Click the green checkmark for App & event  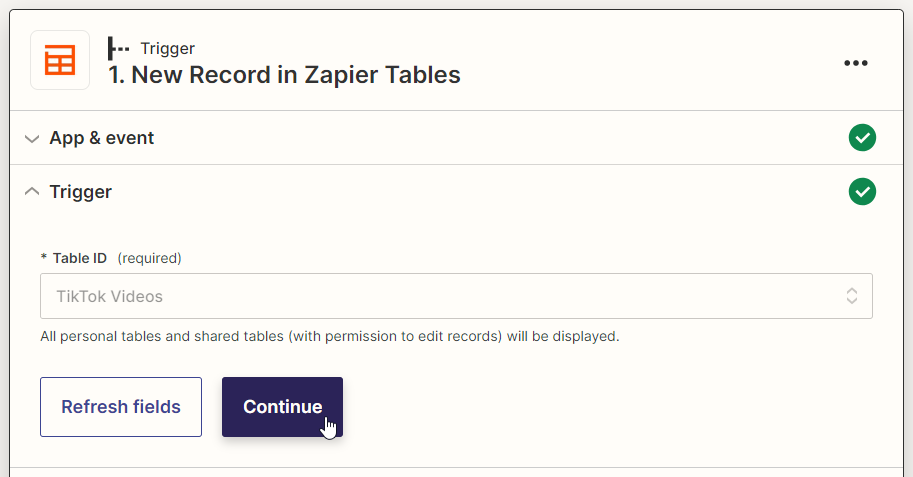pos(862,138)
